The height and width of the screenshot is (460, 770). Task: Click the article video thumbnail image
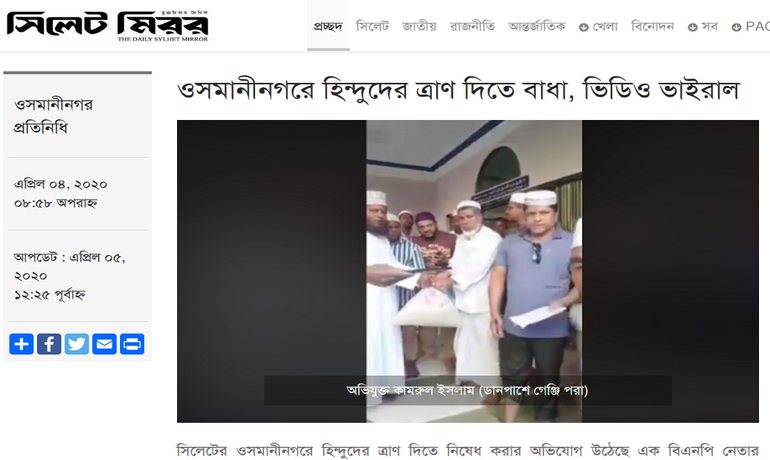coord(468,271)
